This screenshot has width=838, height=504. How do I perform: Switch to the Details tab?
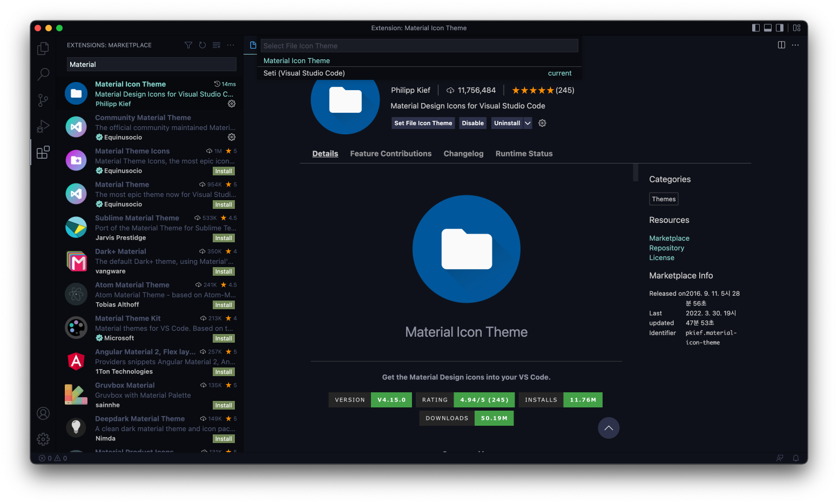(325, 154)
